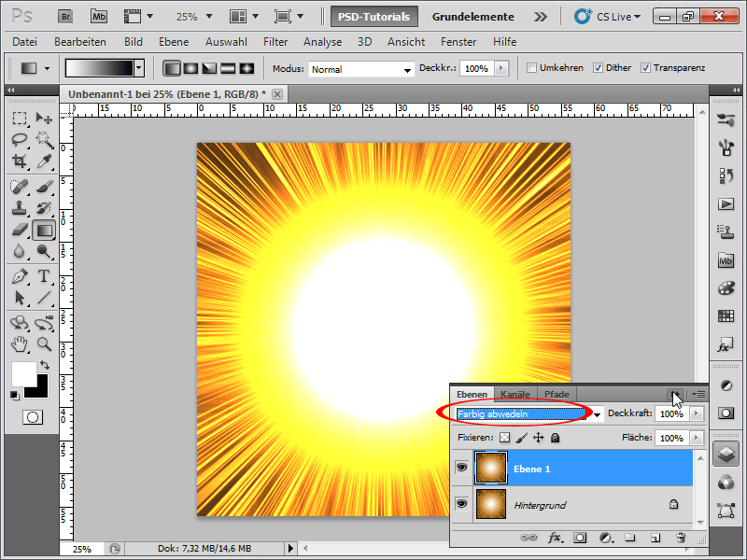Select the Type tool
Viewport: 747px width, 560px height.
pyautogui.click(x=44, y=276)
